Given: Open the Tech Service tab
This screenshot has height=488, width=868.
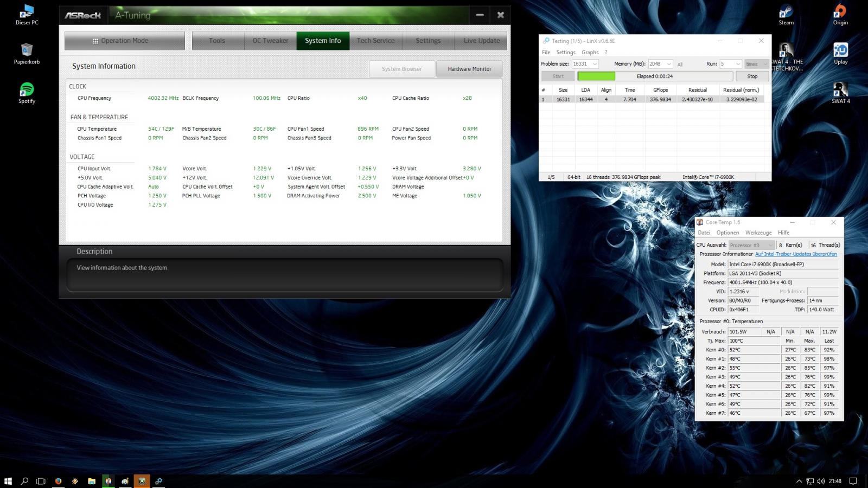Looking at the screenshot, I should point(375,41).
